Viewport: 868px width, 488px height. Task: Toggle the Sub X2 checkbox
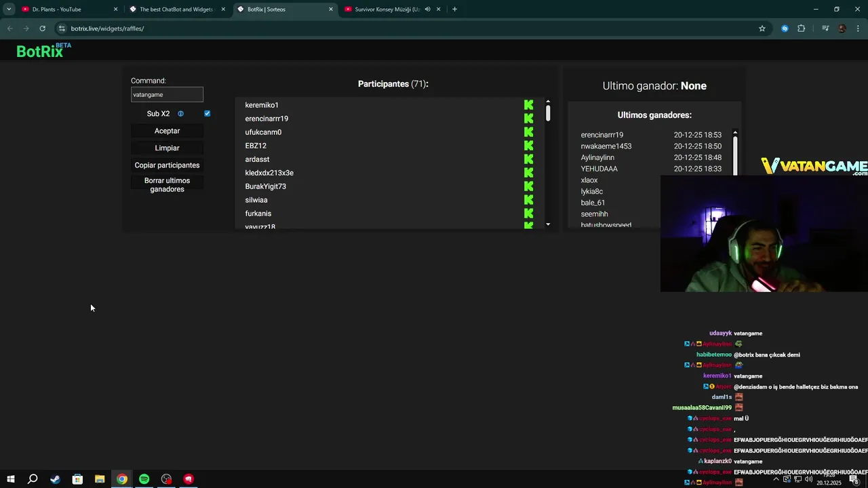coord(207,114)
